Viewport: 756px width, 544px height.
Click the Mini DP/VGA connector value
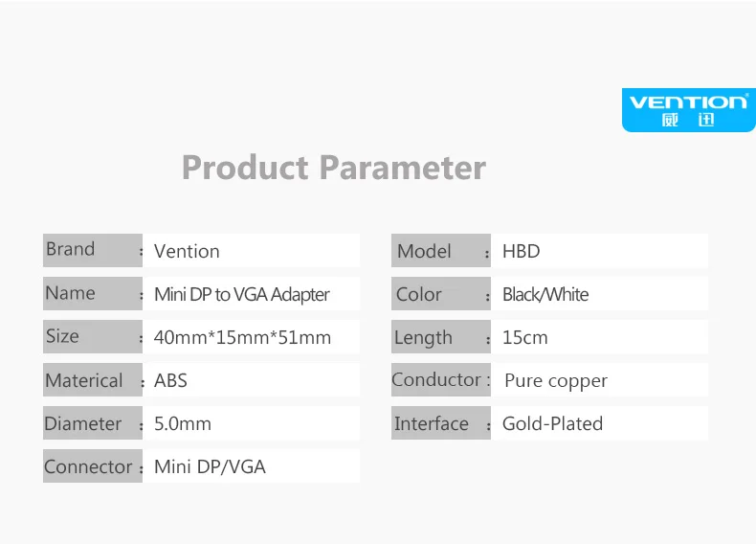(x=210, y=466)
